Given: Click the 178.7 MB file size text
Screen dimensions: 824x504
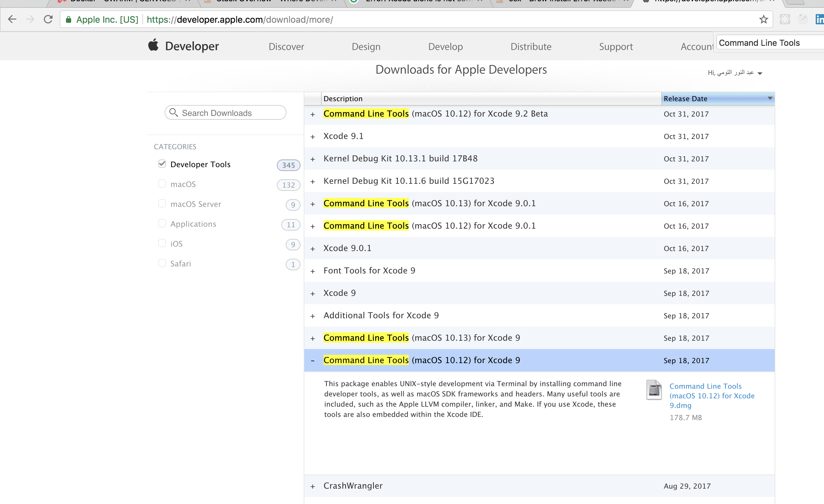Looking at the screenshot, I should point(686,418).
